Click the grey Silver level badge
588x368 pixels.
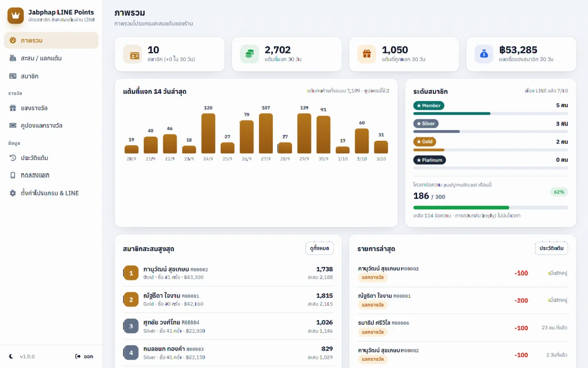coord(426,124)
